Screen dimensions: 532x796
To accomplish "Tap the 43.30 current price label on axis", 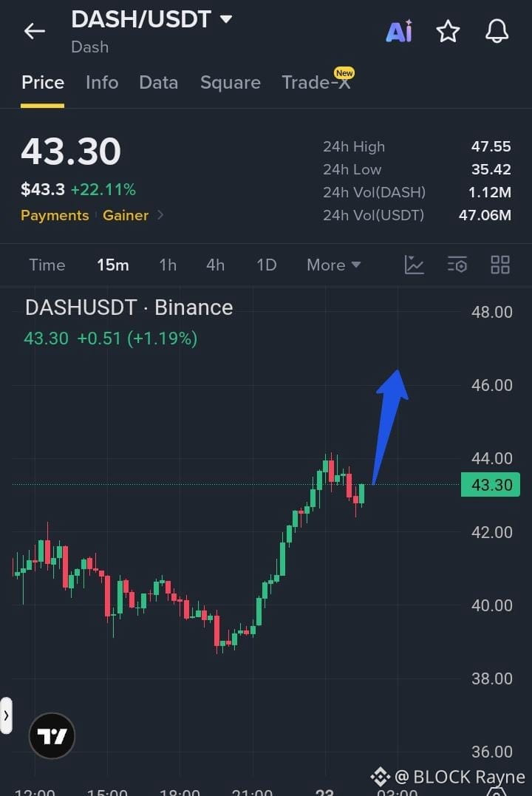I will pyautogui.click(x=491, y=485).
